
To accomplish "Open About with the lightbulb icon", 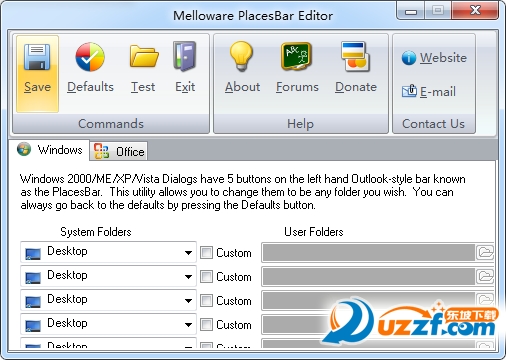I will 241,56.
